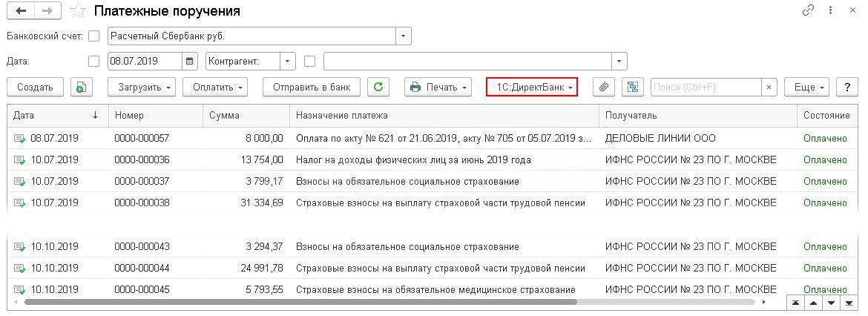Open the 1С:ДиректБанк dropdown menu

(x=531, y=87)
